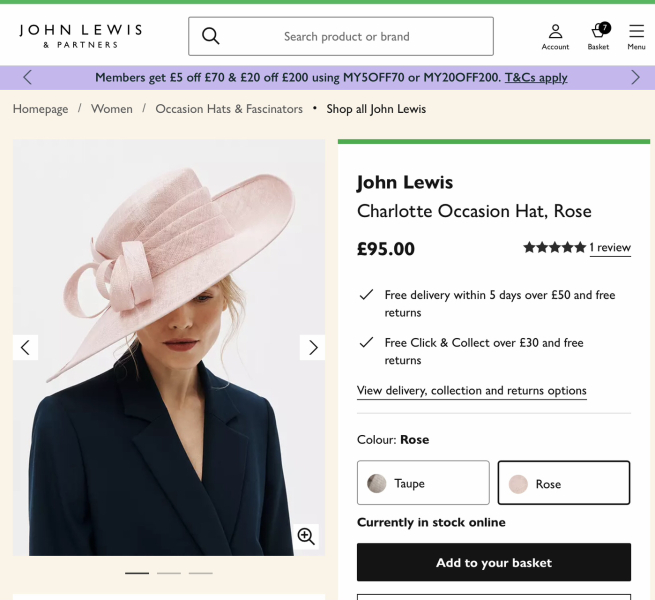Click the £95.00 price
Screen dimensions: 655x600
pyautogui.click(x=386, y=249)
